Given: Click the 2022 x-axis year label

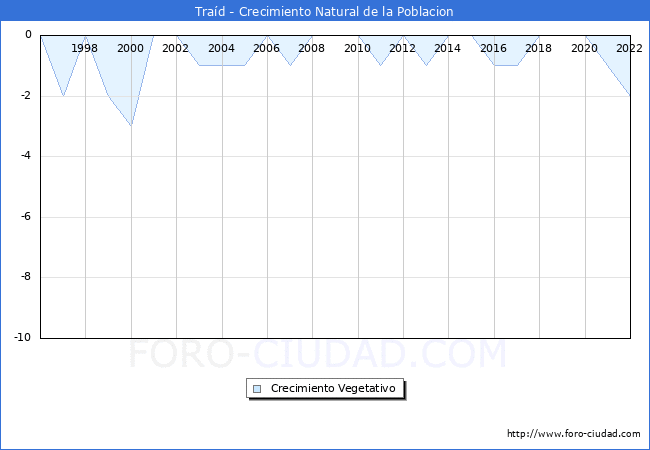Looking at the screenshot, I should (629, 48).
